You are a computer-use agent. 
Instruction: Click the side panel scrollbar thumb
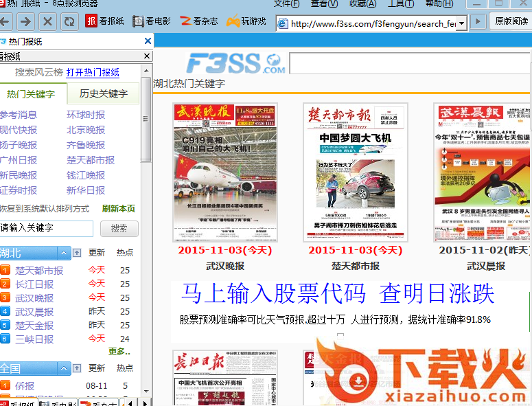tap(146, 120)
